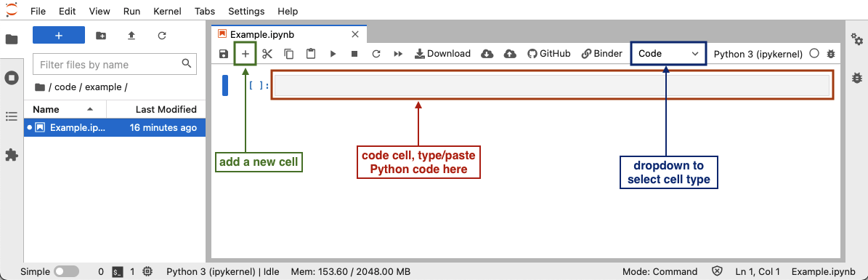
Task: Navigate to example in breadcrumb path
Action: (x=103, y=87)
